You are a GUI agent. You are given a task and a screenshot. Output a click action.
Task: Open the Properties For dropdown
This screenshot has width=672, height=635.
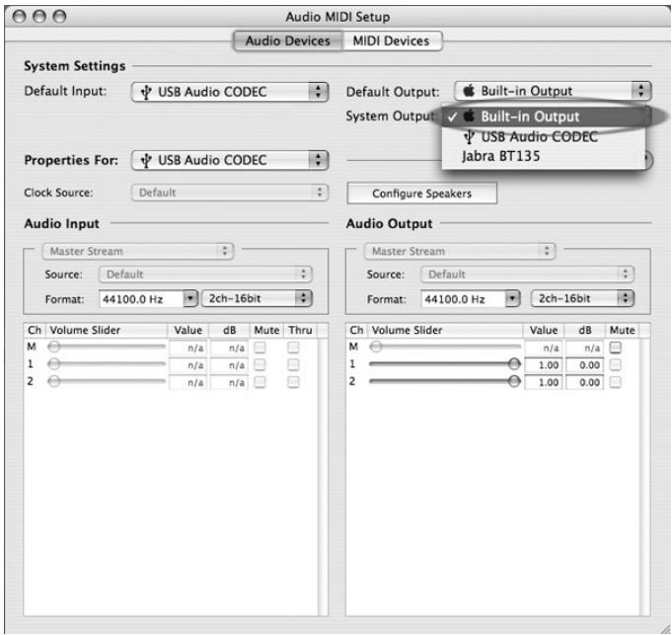tap(230, 160)
